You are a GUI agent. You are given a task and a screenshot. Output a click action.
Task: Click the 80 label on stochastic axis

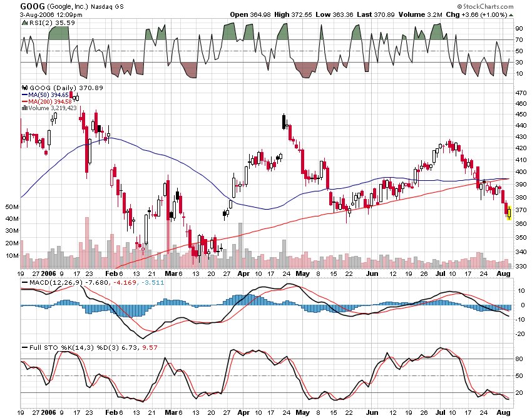click(x=519, y=359)
